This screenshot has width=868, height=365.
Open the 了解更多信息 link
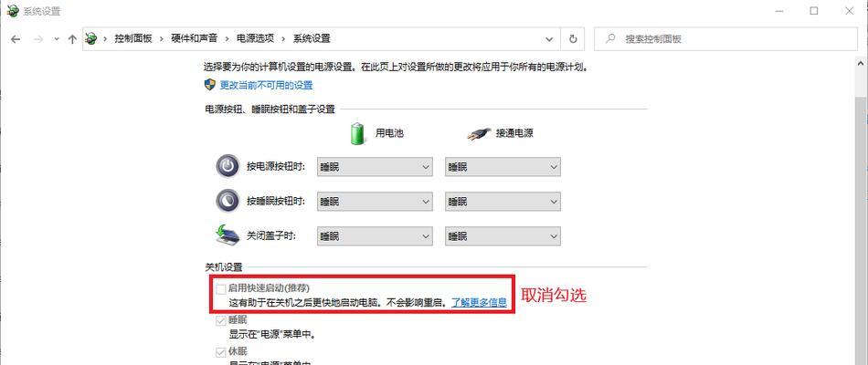pos(479,303)
